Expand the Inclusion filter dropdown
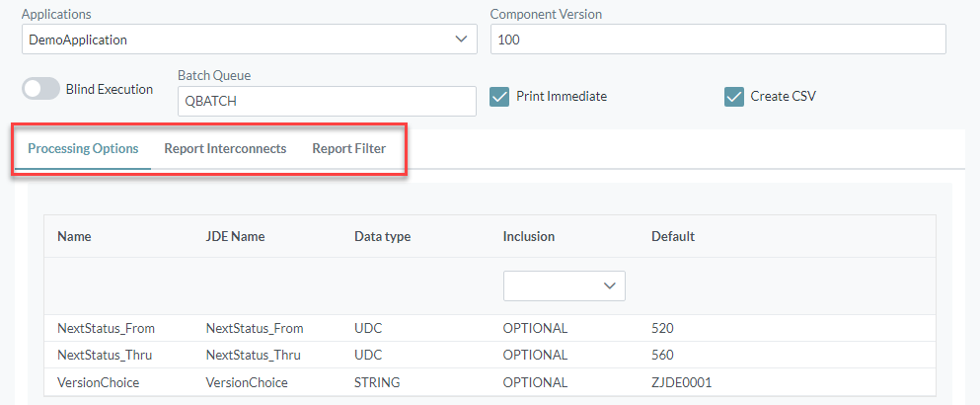Screen dimensions: 980x405 (565, 285)
